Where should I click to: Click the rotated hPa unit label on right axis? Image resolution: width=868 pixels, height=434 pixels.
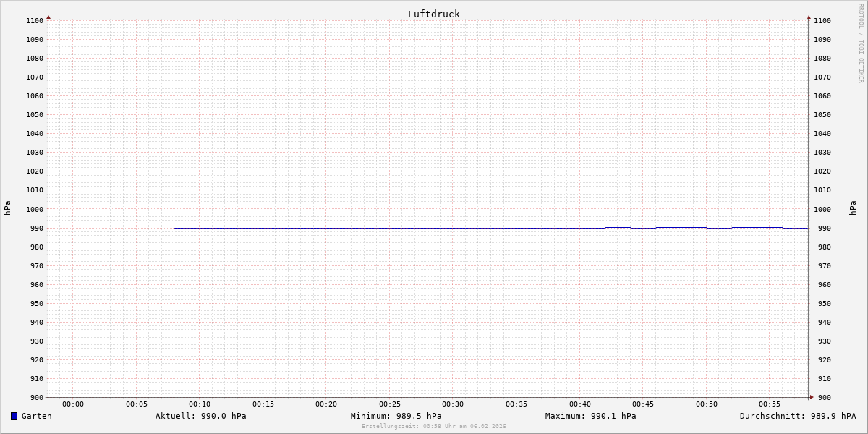click(x=853, y=208)
